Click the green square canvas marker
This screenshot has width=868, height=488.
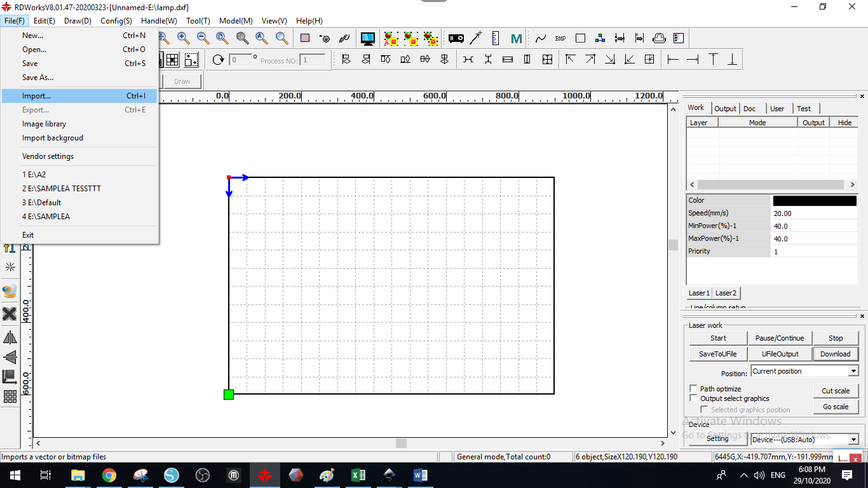(x=229, y=395)
